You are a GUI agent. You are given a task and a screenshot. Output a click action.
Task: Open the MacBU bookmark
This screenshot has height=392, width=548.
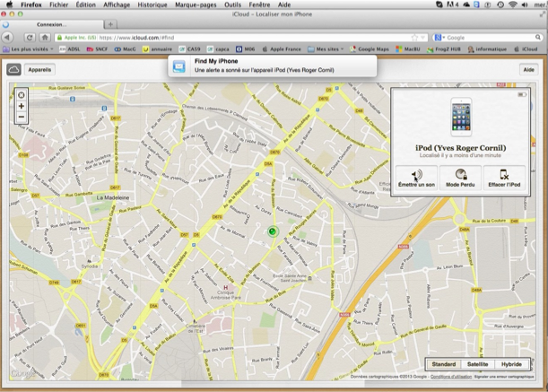coord(408,49)
